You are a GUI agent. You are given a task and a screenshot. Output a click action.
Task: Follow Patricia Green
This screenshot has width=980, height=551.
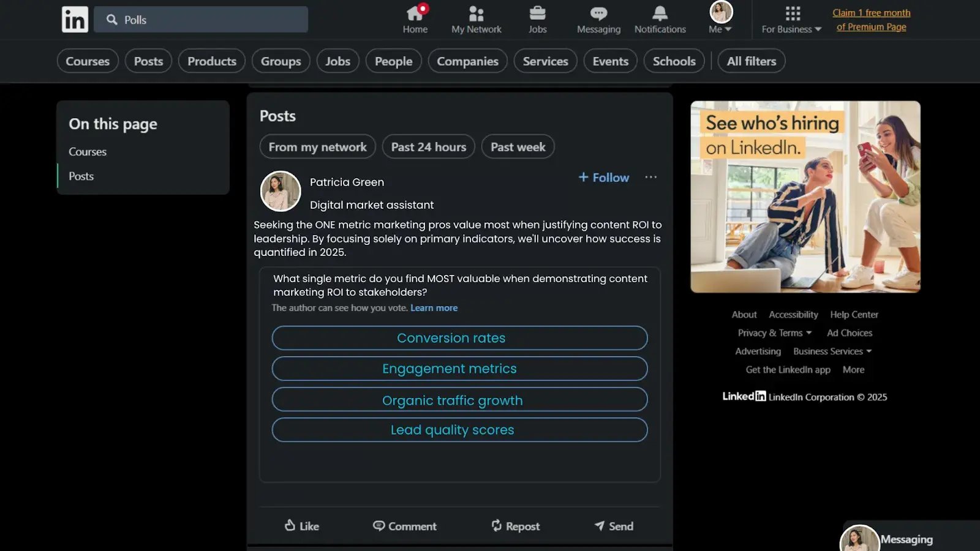click(x=604, y=178)
